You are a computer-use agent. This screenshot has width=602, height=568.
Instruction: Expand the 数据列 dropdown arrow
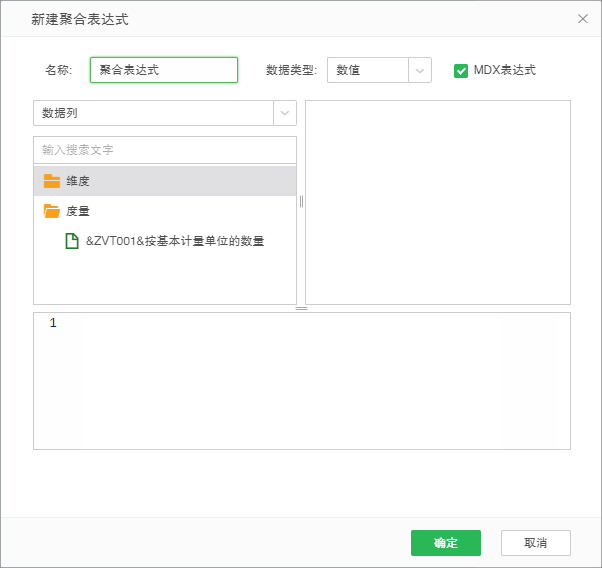[x=285, y=112]
